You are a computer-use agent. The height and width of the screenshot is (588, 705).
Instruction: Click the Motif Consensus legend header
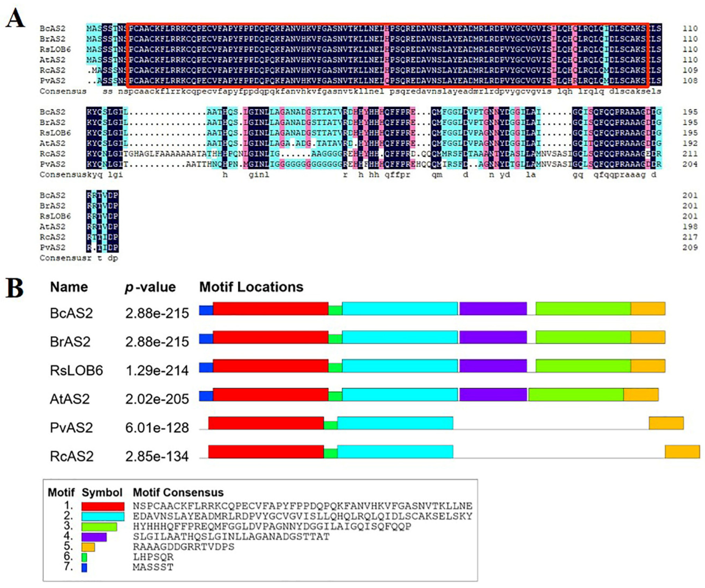pyautogui.click(x=178, y=493)
